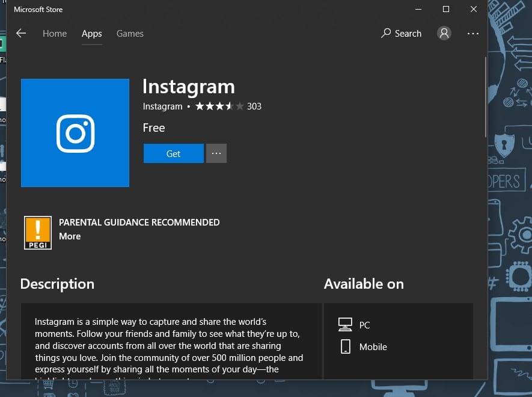532x397 pixels.
Task: Click the Mobile device icon
Action: [346, 346]
